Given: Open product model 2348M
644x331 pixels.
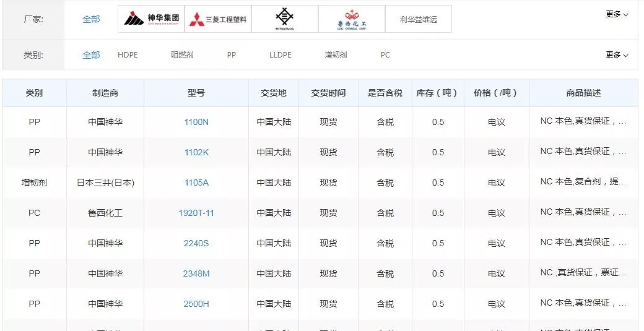Looking at the screenshot, I should coord(196,273).
